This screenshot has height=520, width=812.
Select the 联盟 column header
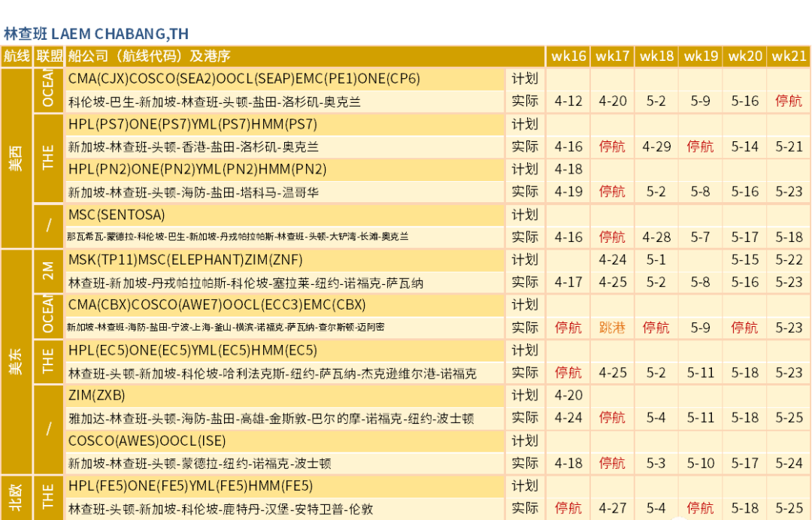point(50,56)
